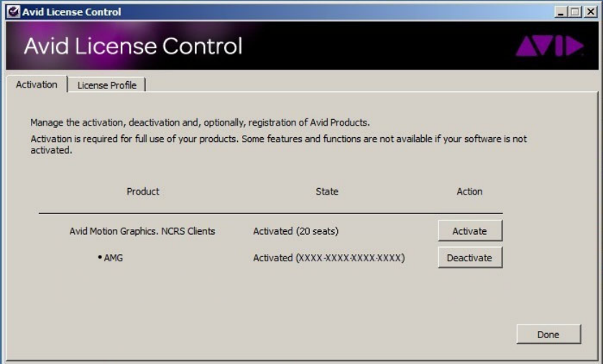Viewport: 603px width, 364px height.
Task: Click the Action column header
Action: coord(469,191)
